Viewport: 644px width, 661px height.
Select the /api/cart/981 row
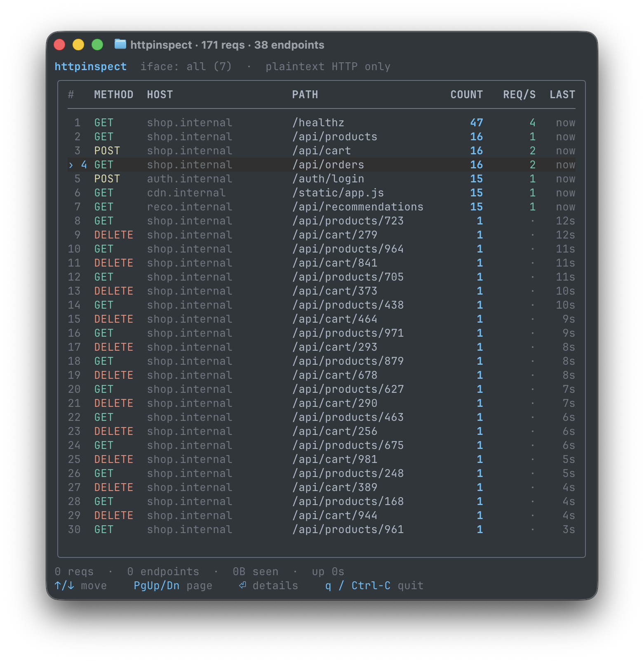click(x=322, y=459)
